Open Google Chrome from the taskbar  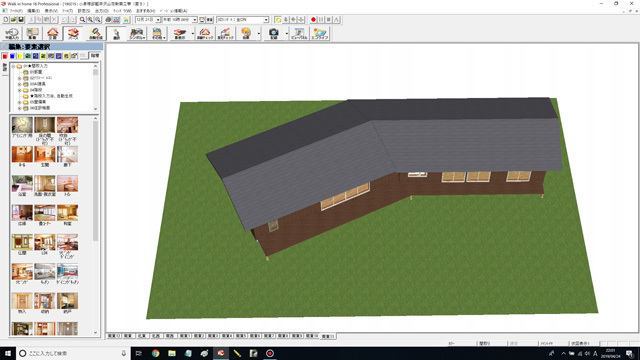point(156,353)
